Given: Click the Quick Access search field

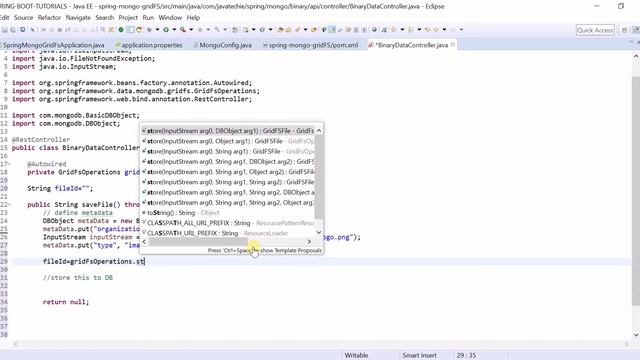Looking at the screenshot, I should pyautogui.click(x=595, y=30).
